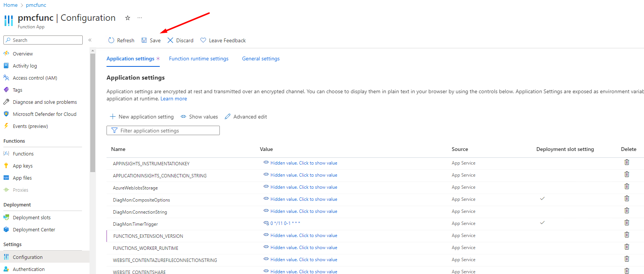Open Deployment slots

pos(31,217)
